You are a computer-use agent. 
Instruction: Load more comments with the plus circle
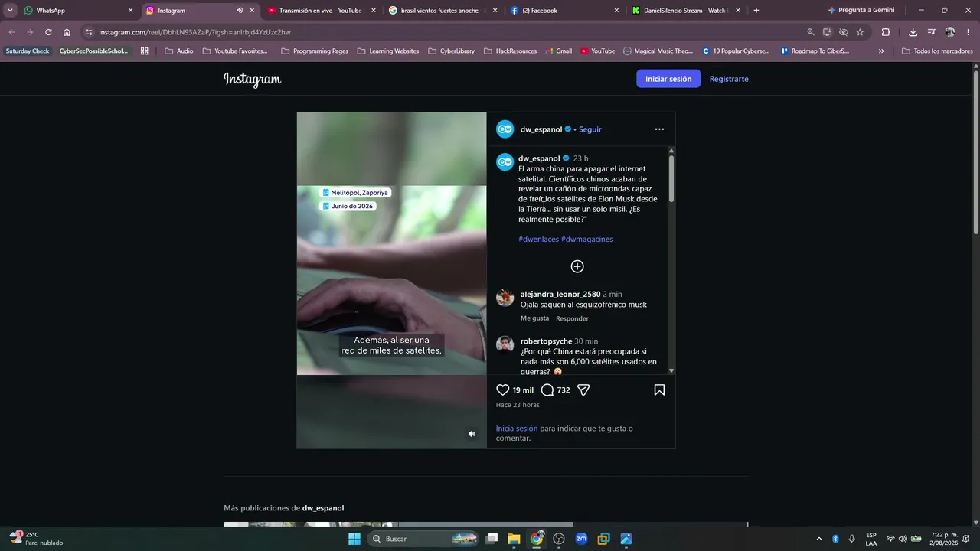577,266
